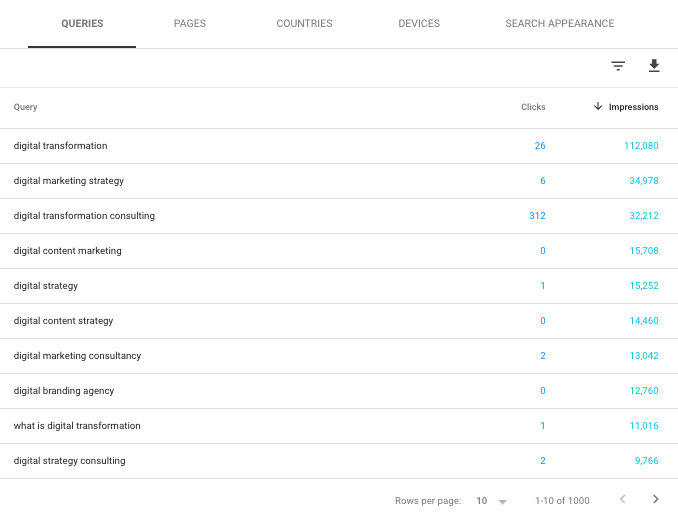This screenshot has width=678, height=521.
Task: Select 'digital marketing strategy' query
Action: tap(69, 181)
